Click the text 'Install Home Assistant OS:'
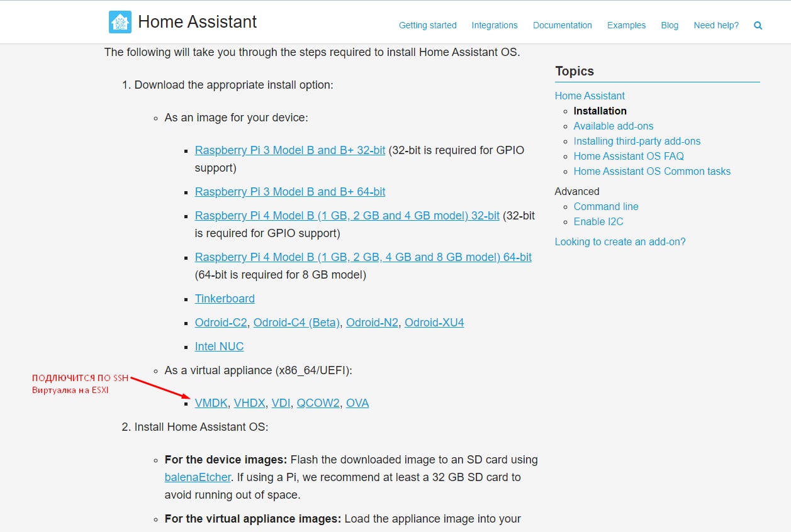This screenshot has width=791, height=532. pyautogui.click(x=201, y=427)
